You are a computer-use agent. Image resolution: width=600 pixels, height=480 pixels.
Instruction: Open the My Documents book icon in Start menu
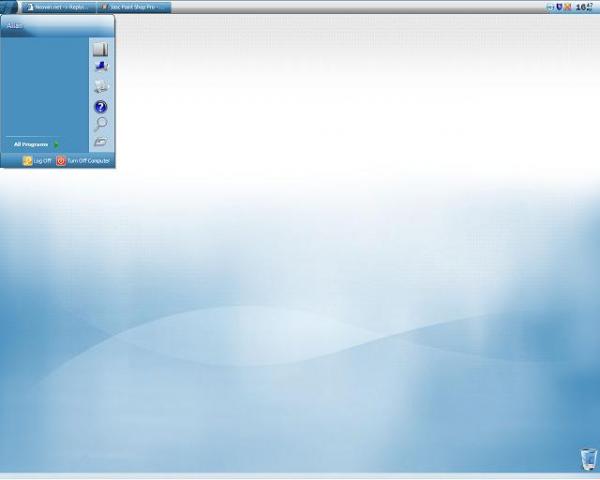(100, 49)
